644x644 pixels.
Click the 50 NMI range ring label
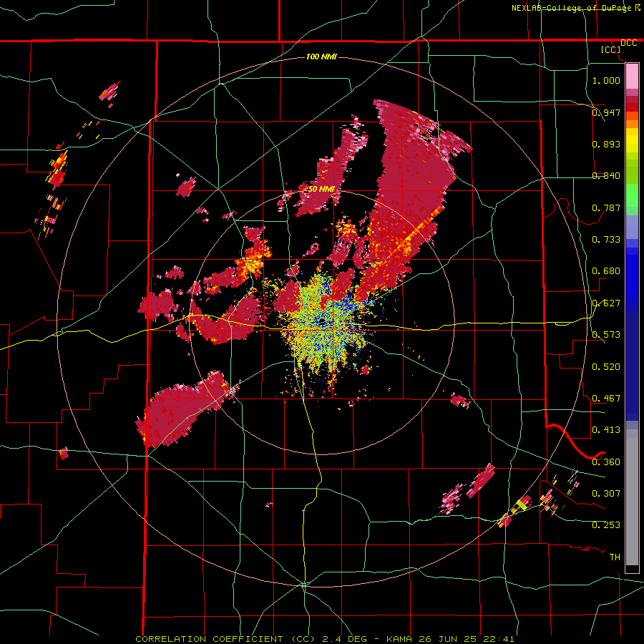coord(321,190)
